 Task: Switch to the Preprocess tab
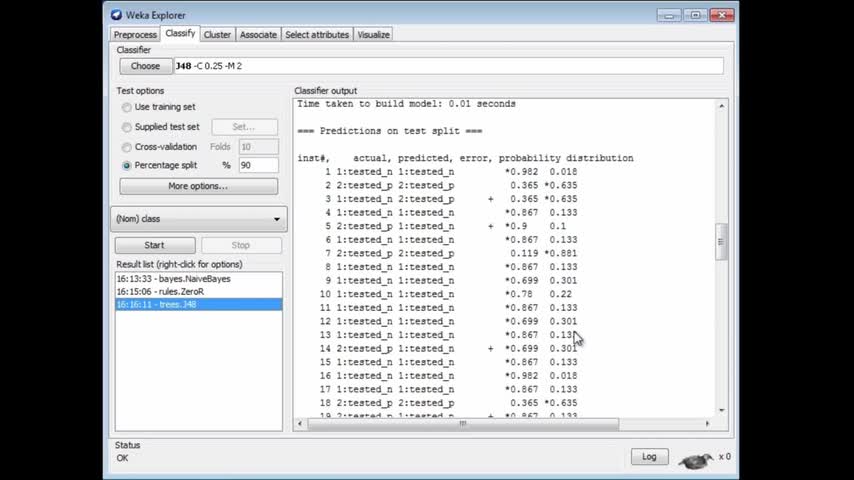(x=135, y=34)
